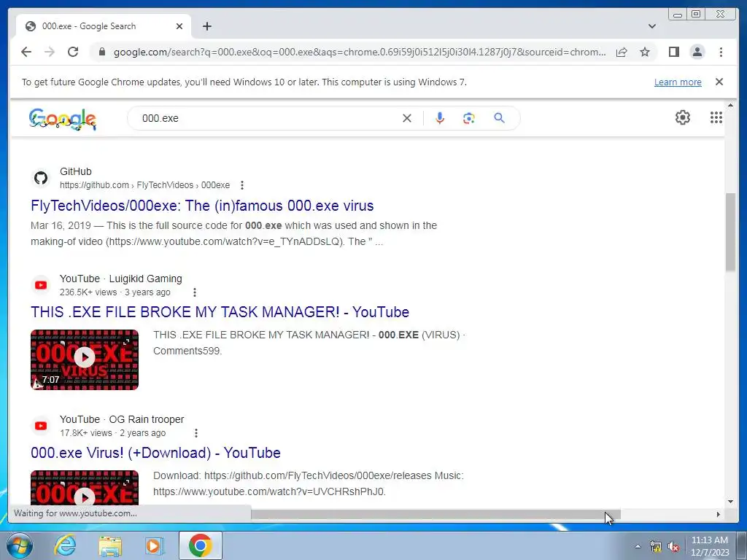This screenshot has width=747, height=560.
Task: Click the YouTube icon for OG Rain trooper
Action: (41, 426)
